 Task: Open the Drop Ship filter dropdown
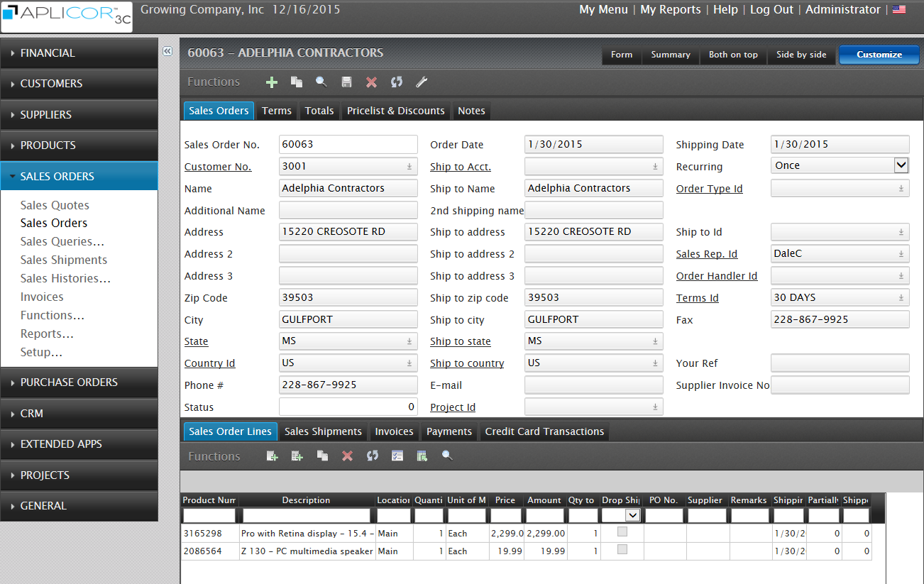tap(632, 515)
